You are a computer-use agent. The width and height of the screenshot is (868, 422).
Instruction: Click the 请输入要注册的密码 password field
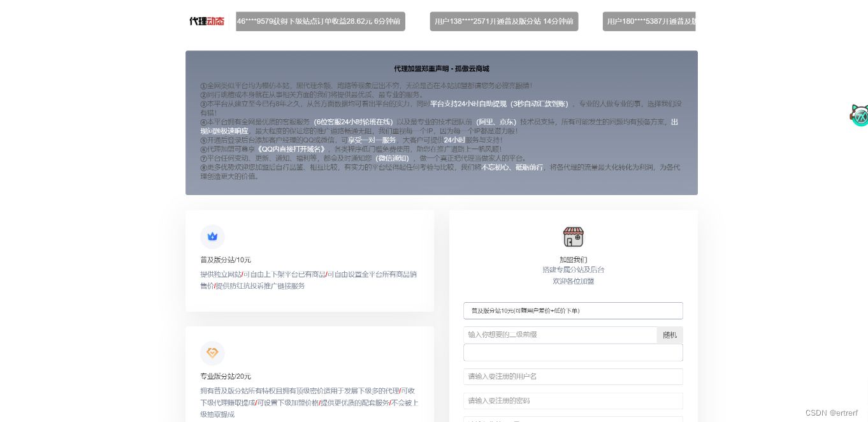pos(573,401)
